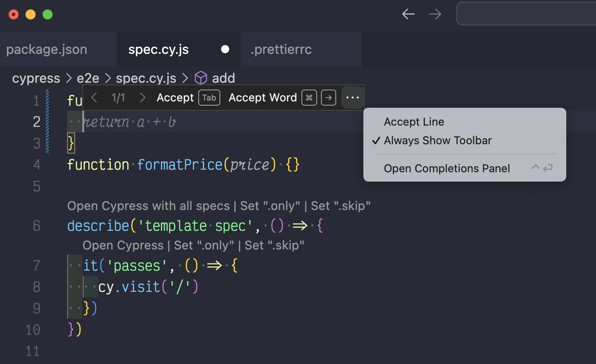Screen dimensions: 596x364
Task: Click the cube symbol icon before add
Action: (x=201, y=78)
